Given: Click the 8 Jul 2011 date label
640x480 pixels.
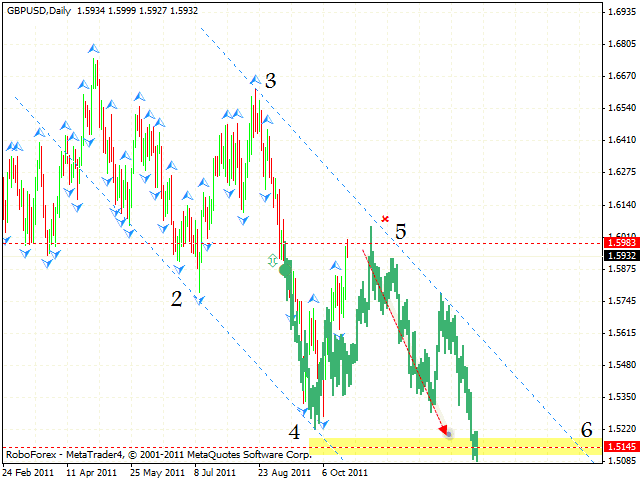Looking at the screenshot, I should [x=215, y=472].
